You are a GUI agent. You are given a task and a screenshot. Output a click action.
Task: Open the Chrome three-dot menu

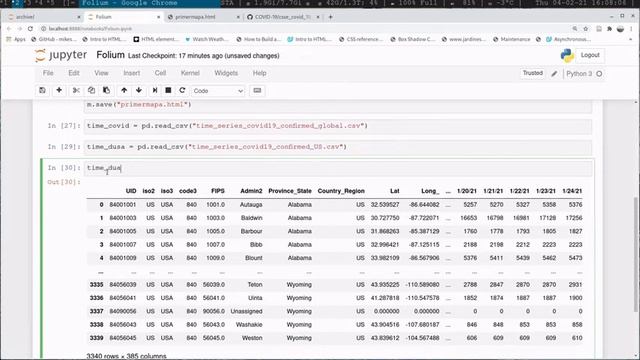[631, 29]
